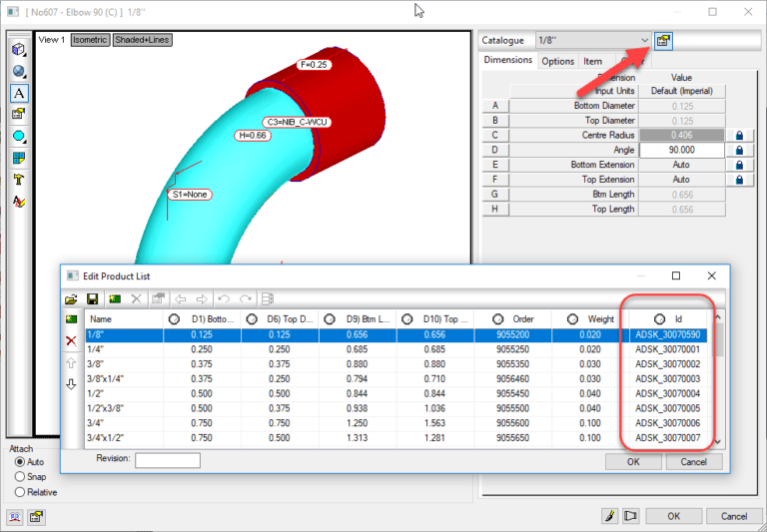Click the green new-entry icon in product list toolbar
The height and width of the screenshot is (532, 767).
115,298
